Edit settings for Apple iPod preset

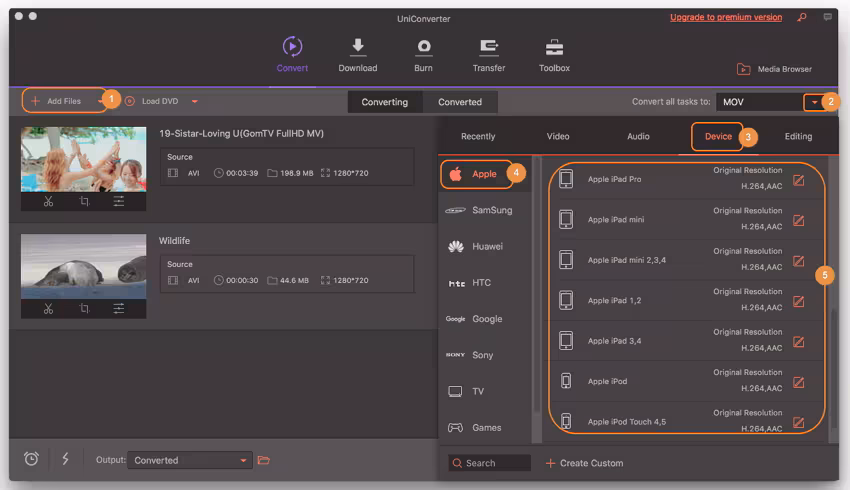pos(799,382)
